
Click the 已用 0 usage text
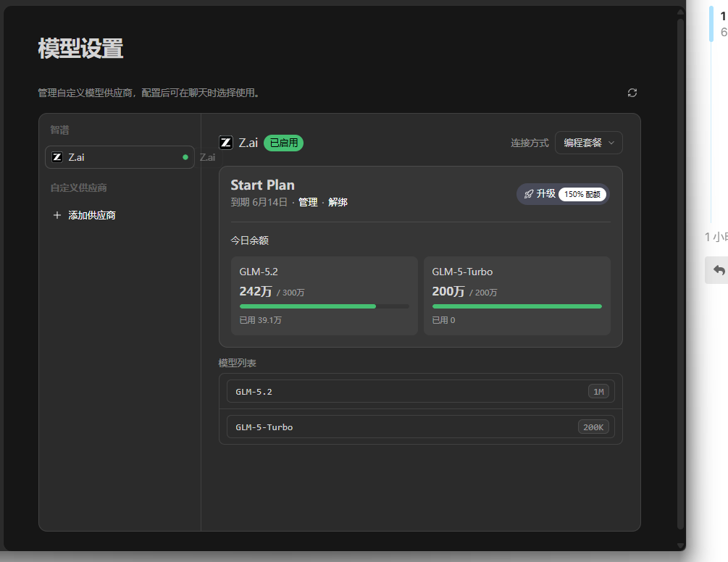[x=443, y=320]
